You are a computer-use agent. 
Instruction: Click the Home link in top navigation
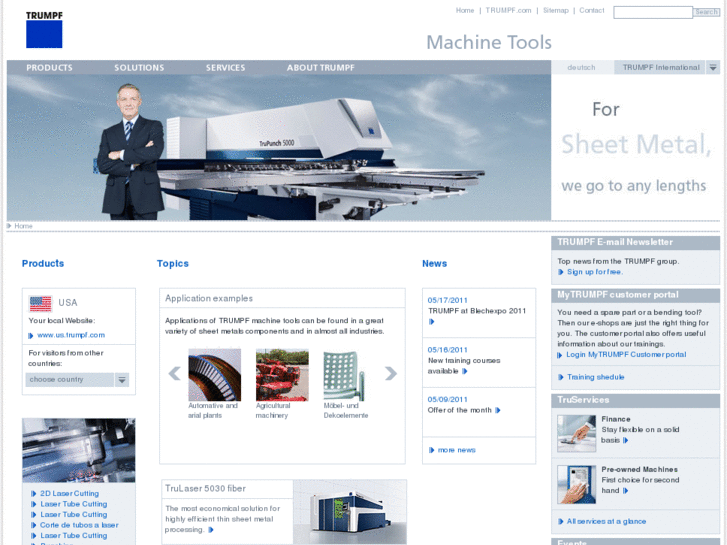465,10
